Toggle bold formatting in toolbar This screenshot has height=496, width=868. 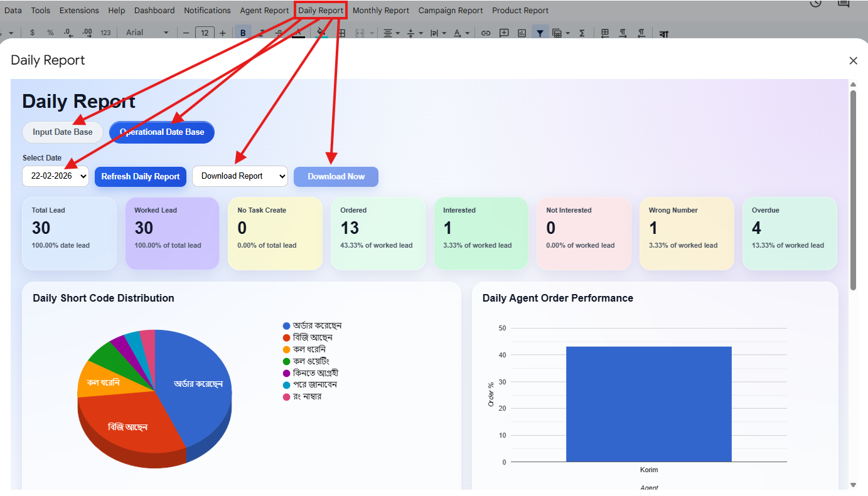[x=243, y=33]
